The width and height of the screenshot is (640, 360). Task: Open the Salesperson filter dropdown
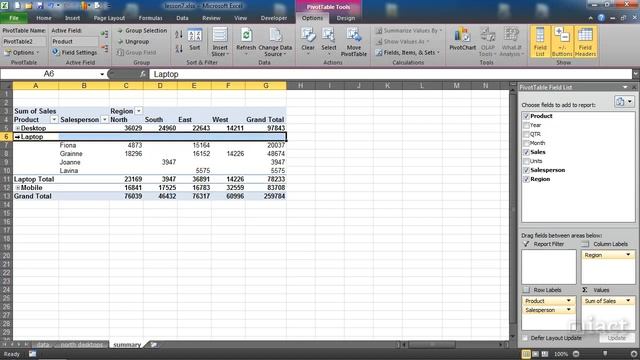click(104, 120)
